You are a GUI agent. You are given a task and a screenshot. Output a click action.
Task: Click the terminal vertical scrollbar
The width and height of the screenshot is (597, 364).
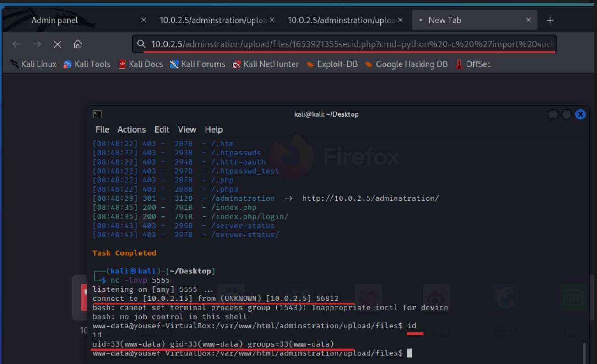(585, 353)
